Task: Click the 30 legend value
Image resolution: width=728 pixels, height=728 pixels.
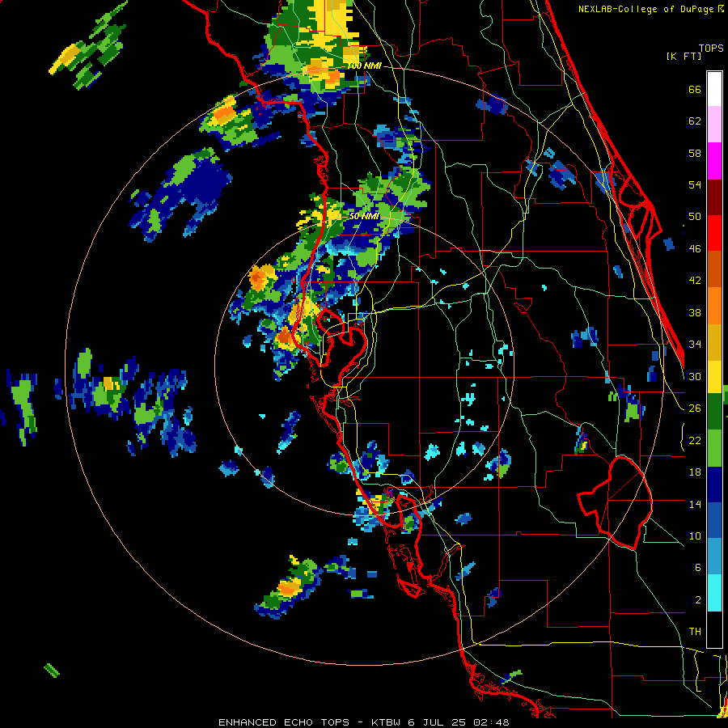Action: pos(695,376)
